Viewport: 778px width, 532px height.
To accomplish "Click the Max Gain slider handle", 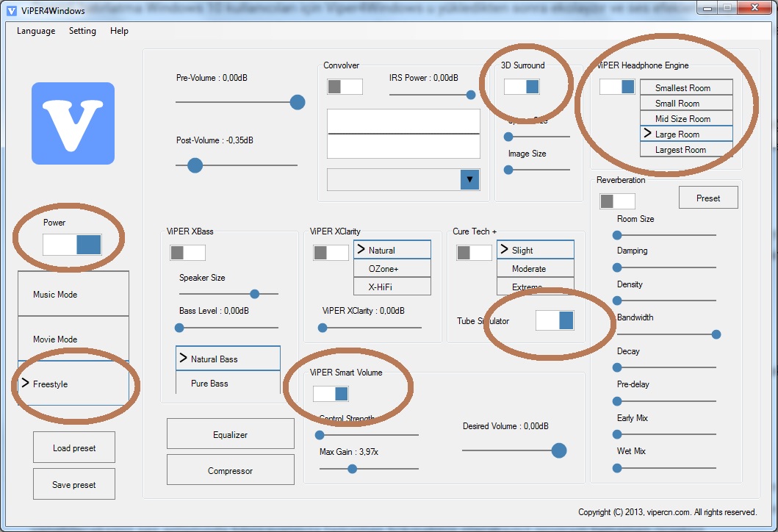I will click(353, 469).
